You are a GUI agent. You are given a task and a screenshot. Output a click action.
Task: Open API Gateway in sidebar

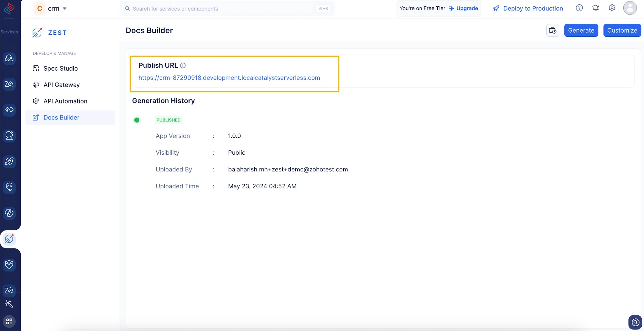pos(70,85)
